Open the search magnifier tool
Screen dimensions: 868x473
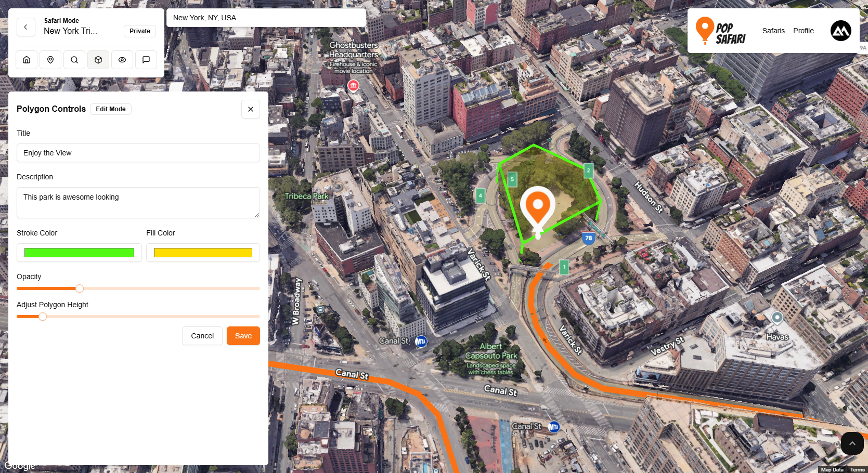click(x=74, y=60)
